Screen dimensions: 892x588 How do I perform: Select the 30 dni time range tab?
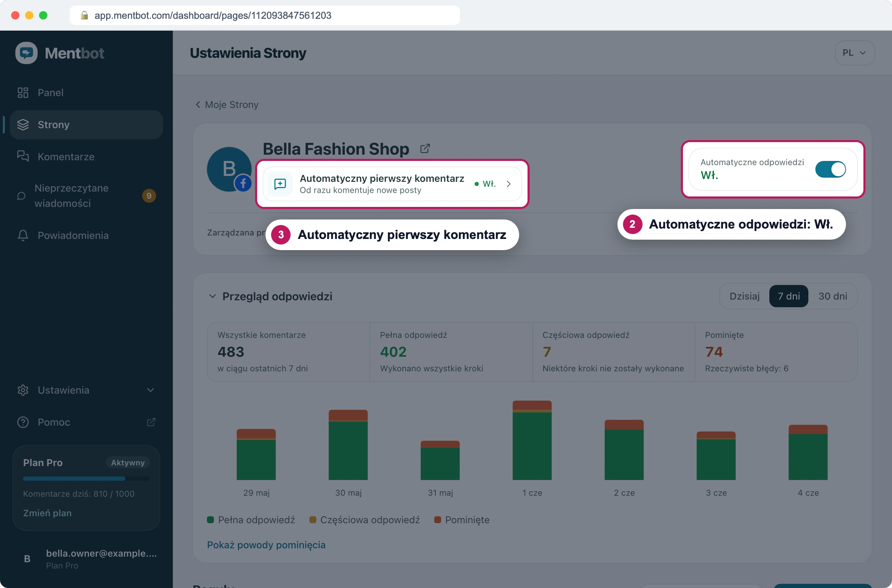point(832,296)
